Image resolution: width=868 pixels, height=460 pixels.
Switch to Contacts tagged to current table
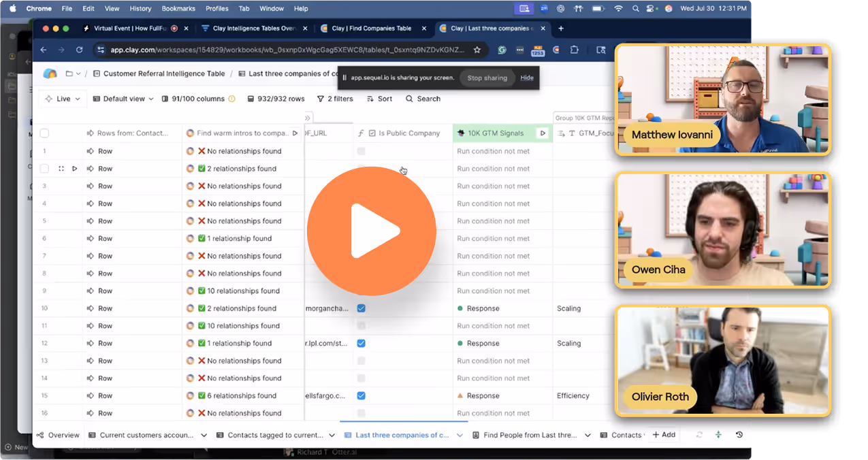point(270,435)
